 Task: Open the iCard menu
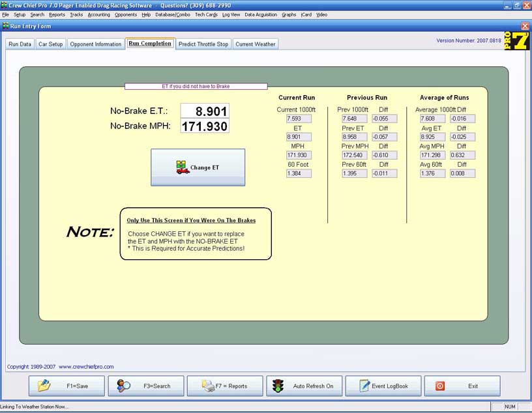tap(306, 14)
